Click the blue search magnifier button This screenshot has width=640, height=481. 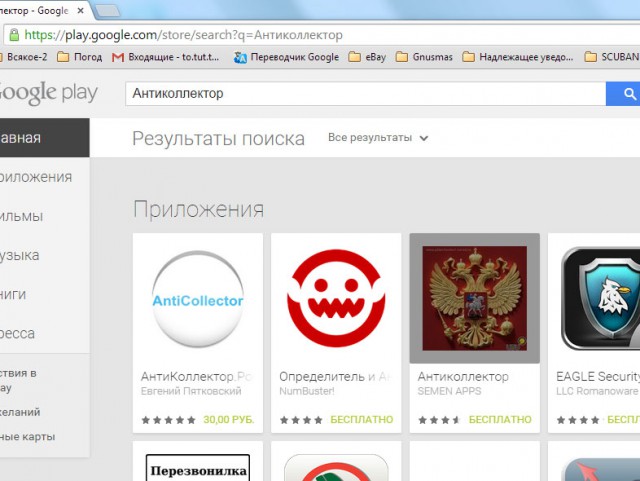pyautogui.click(x=623, y=94)
